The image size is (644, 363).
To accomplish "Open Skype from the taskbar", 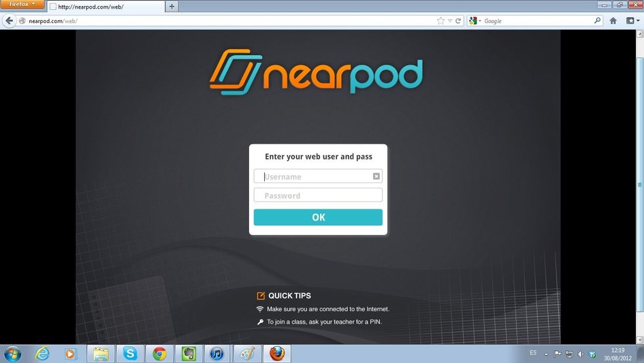I will 130,354.
